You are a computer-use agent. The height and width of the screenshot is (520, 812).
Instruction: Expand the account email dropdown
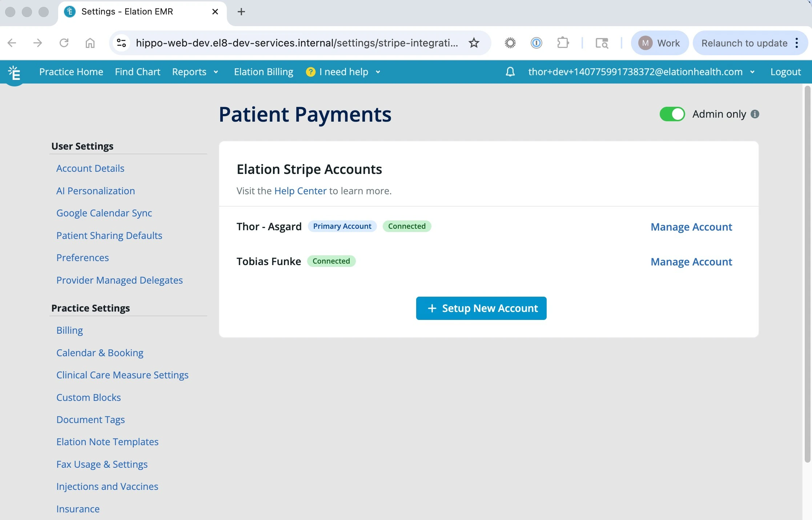click(752, 72)
